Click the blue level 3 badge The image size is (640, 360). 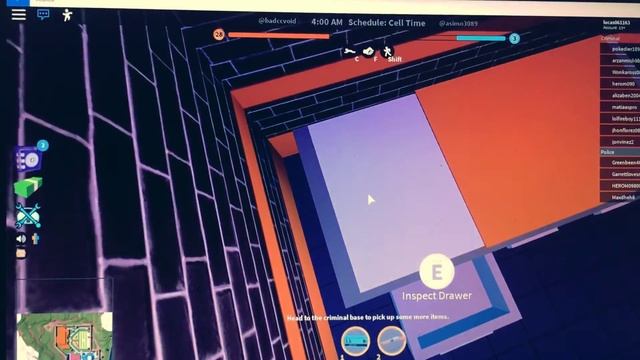514,39
